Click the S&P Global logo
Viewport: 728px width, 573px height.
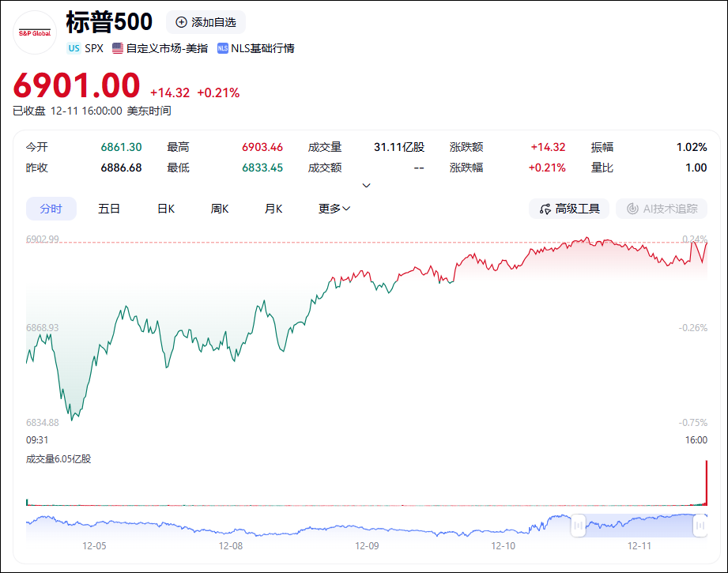[35, 33]
